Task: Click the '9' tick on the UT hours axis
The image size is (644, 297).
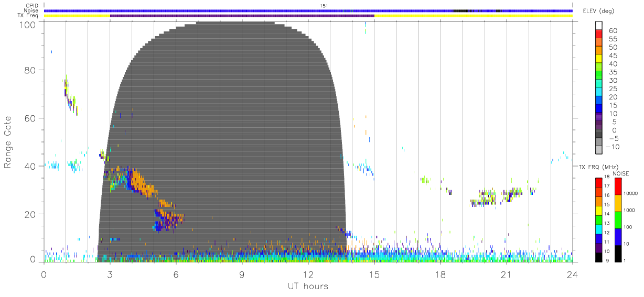Action: (x=242, y=274)
